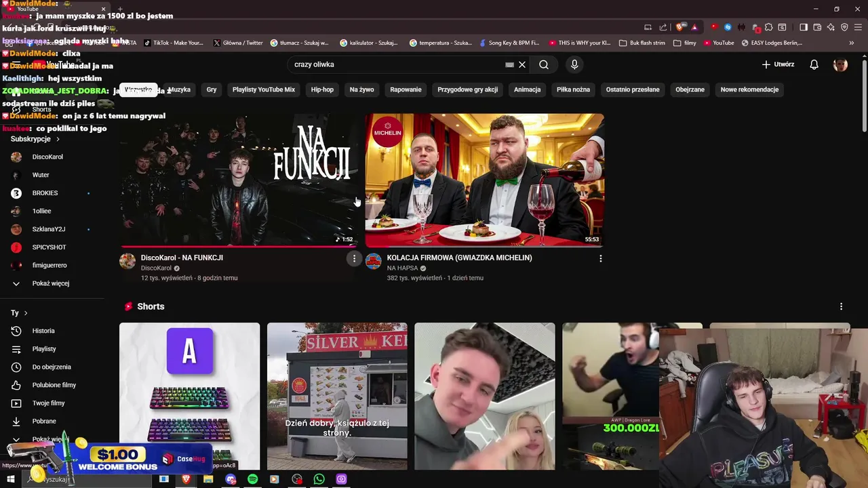The width and height of the screenshot is (868, 488).
Task: Open the NA FUNKCJI video thumbnail
Action: click(x=239, y=180)
